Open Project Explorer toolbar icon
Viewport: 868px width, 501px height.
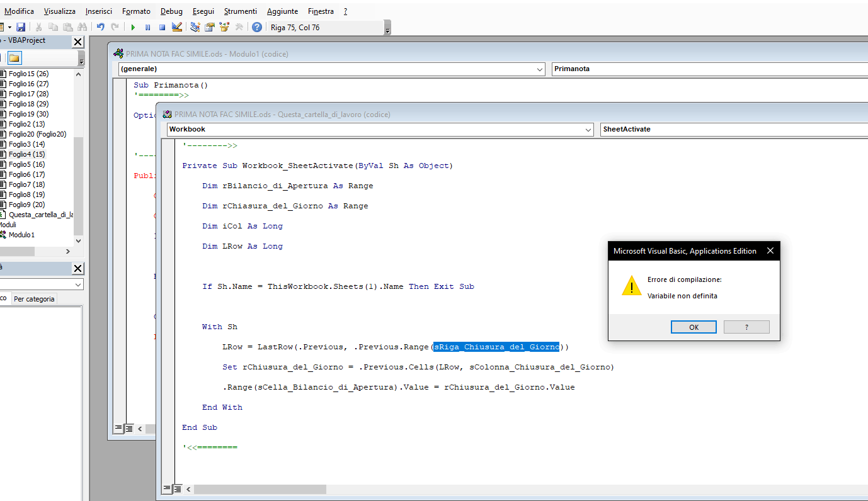point(195,27)
